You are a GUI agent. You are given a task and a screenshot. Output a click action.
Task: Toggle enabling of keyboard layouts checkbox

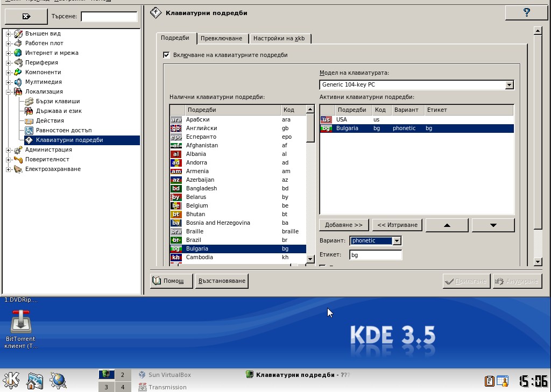pyautogui.click(x=166, y=55)
